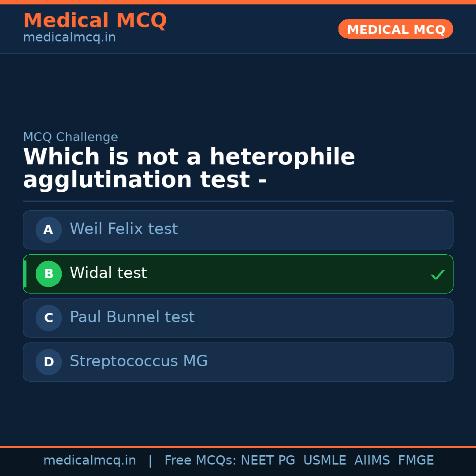
Task: Click the orange MEDICAL MCQ badge
Action: click(x=395, y=30)
